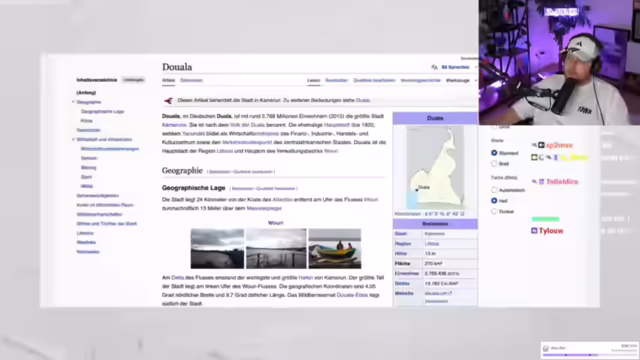Switch to the Diskussion tab
Viewport: 640px width, 360px height.
click(191, 80)
